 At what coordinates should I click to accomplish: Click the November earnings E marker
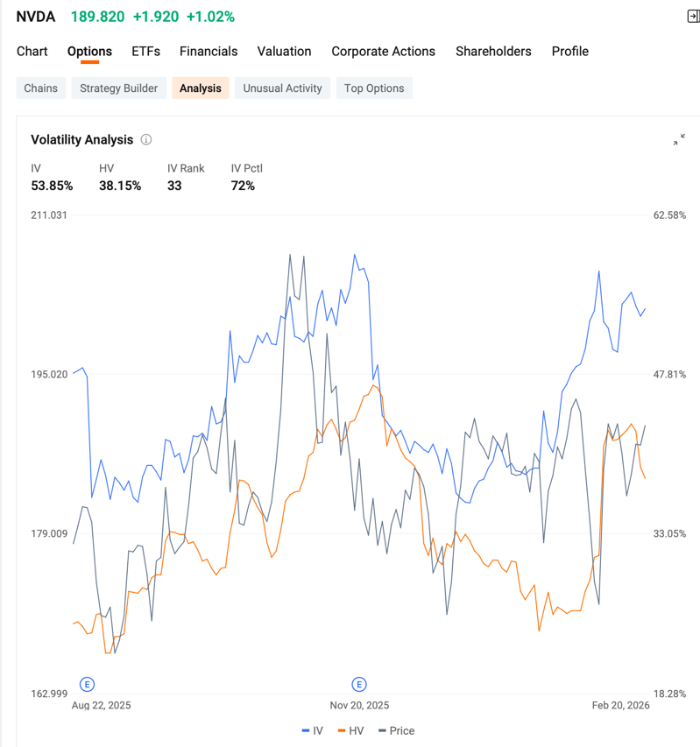pyautogui.click(x=359, y=685)
